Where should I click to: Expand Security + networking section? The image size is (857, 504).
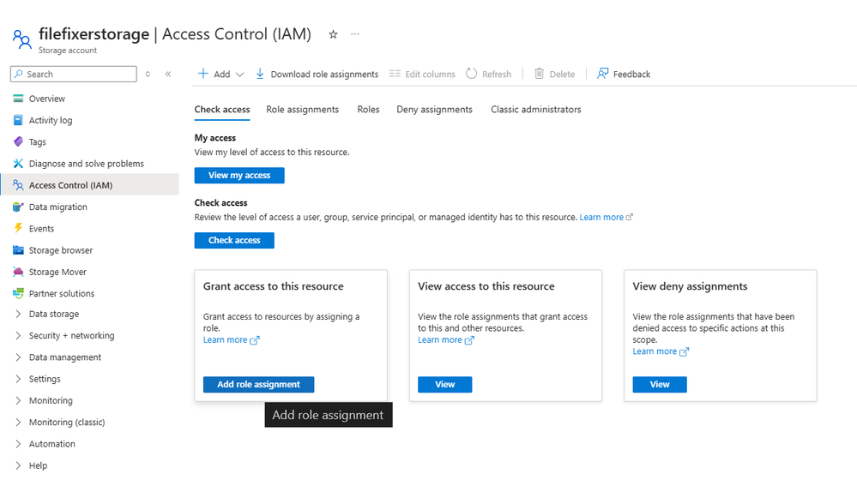coord(18,336)
